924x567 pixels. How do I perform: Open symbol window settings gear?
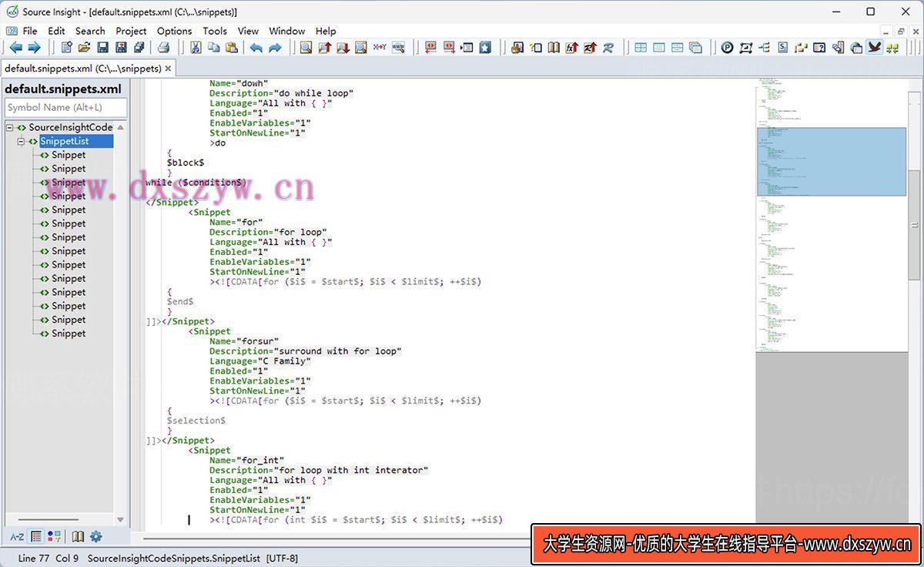pos(96,537)
